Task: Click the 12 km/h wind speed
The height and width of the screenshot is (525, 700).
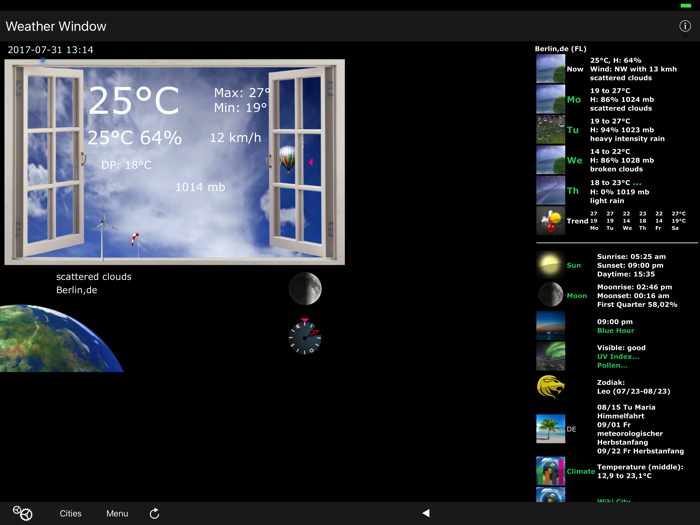Action: pyautogui.click(x=235, y=138)
